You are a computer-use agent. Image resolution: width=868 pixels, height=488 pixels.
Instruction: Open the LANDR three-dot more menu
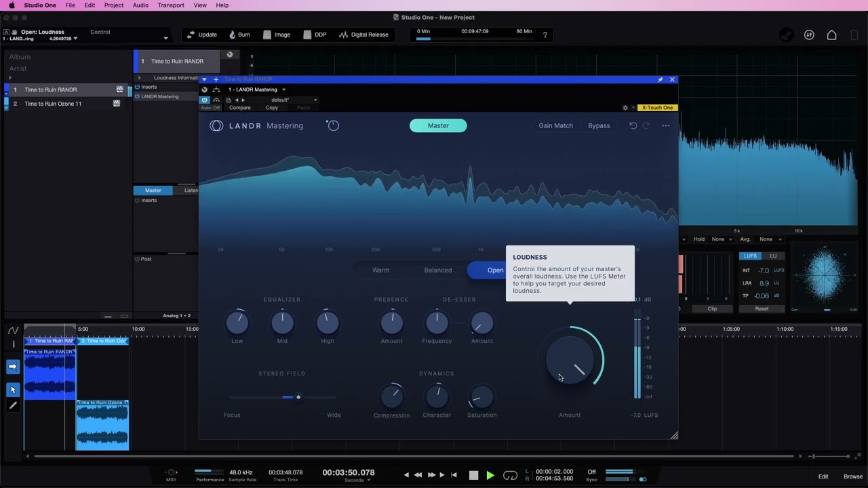pyautogui.click(x=666, y=125)
